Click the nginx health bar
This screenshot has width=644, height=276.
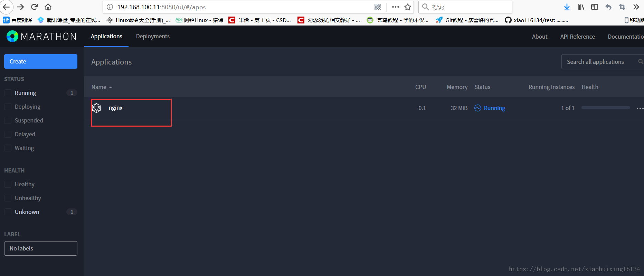[606, 108]
